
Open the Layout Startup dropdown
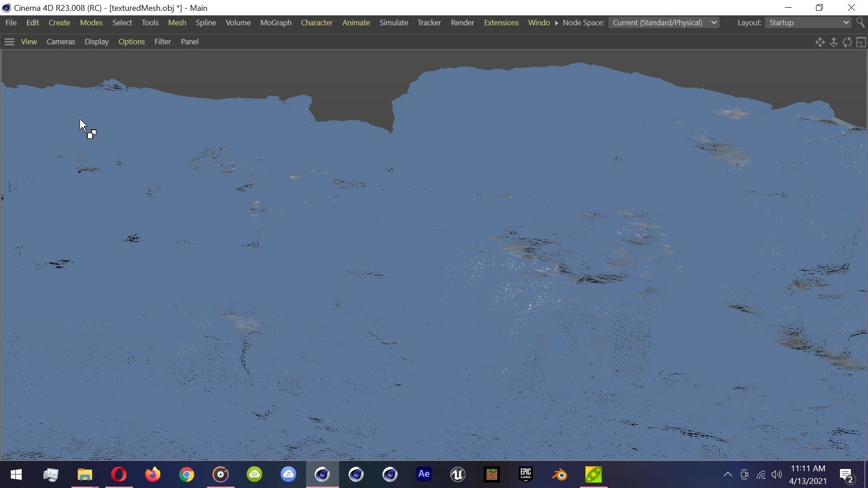tap(808, 23)
